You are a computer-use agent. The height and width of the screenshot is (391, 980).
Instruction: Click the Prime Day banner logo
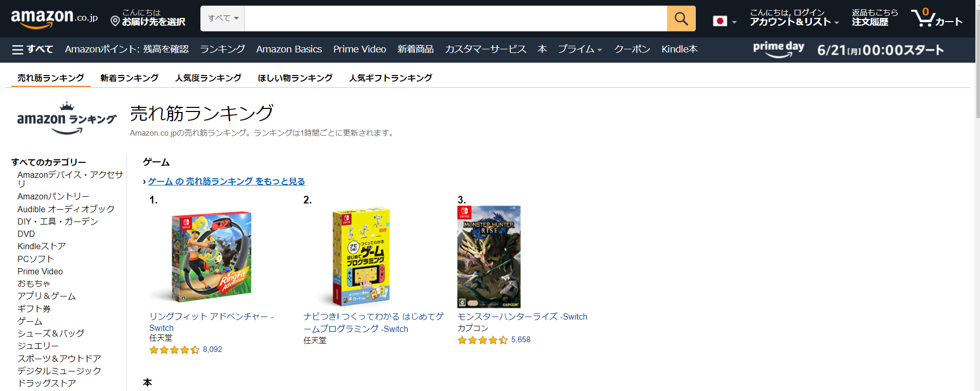click(x=779, y=49)
